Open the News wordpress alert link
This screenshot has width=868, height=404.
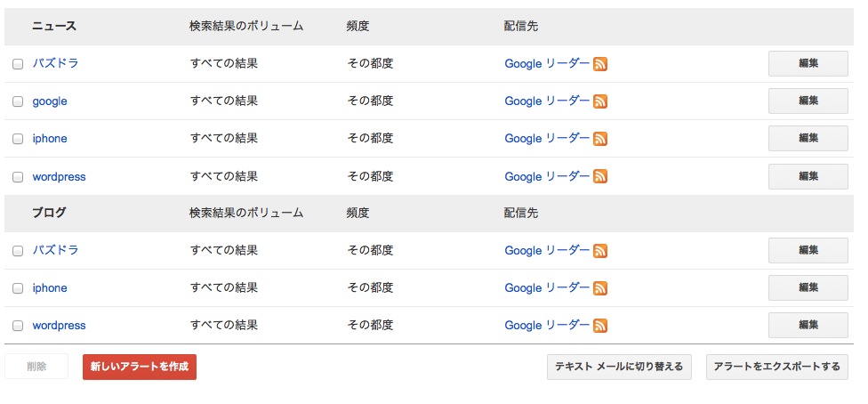[x=60, y=177]
